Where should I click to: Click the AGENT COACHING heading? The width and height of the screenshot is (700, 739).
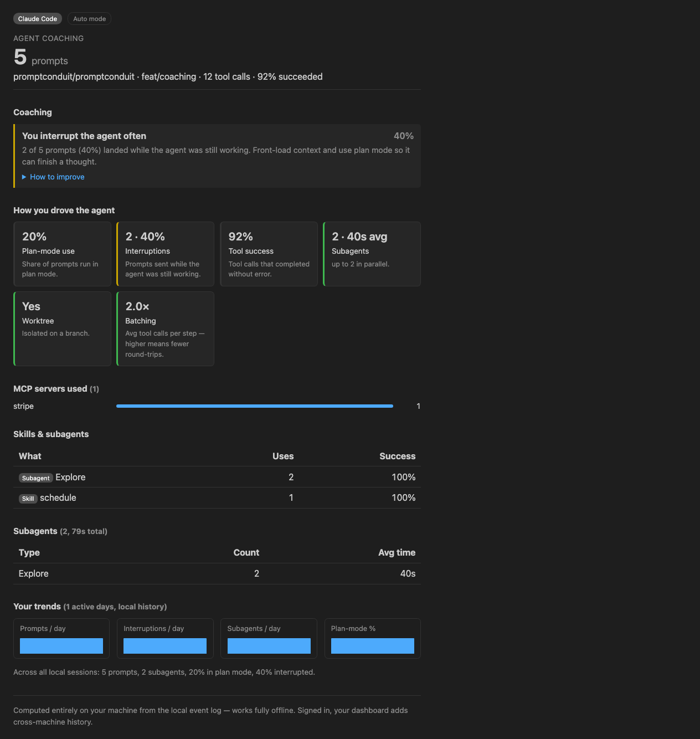tap(49, 38)
